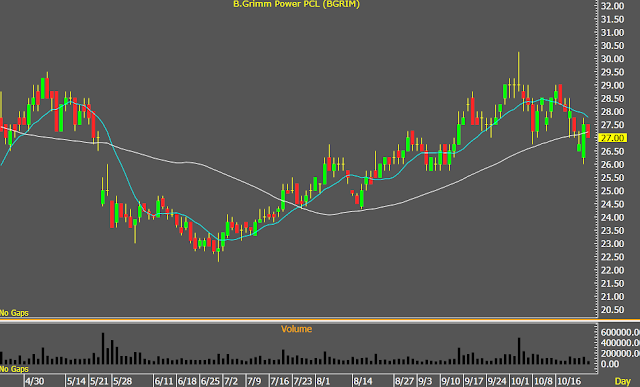This screenshot has height=387, width=640.
Task: Click the Day interval label
Action: click(x=623, y=381)
